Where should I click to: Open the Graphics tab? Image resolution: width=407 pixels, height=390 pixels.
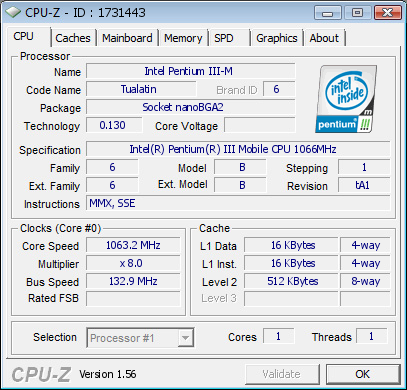(277, 38)
